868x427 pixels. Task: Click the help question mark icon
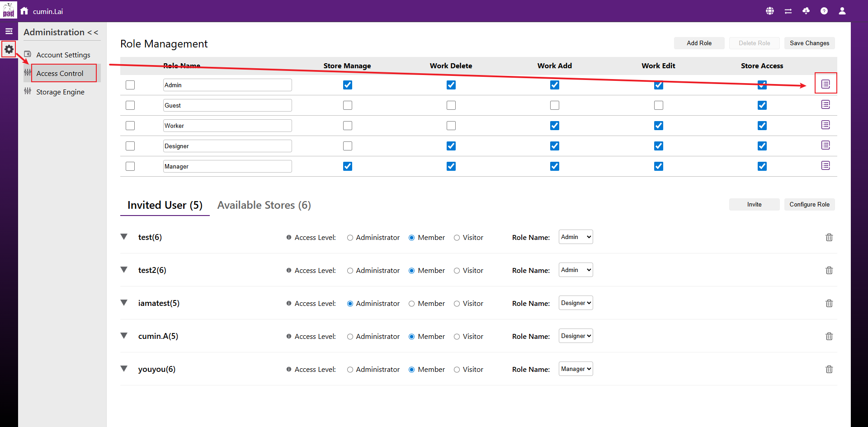824,11
